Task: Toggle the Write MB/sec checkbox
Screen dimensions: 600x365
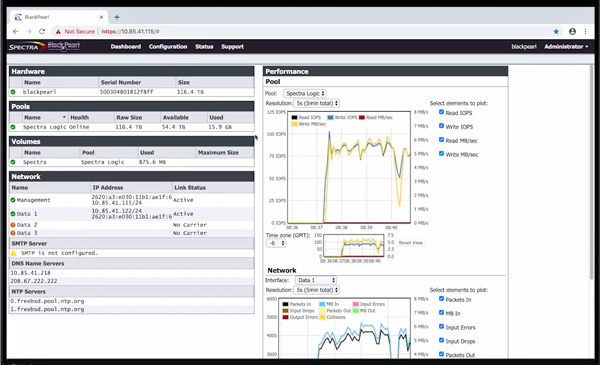Action: tap(441, 153)
